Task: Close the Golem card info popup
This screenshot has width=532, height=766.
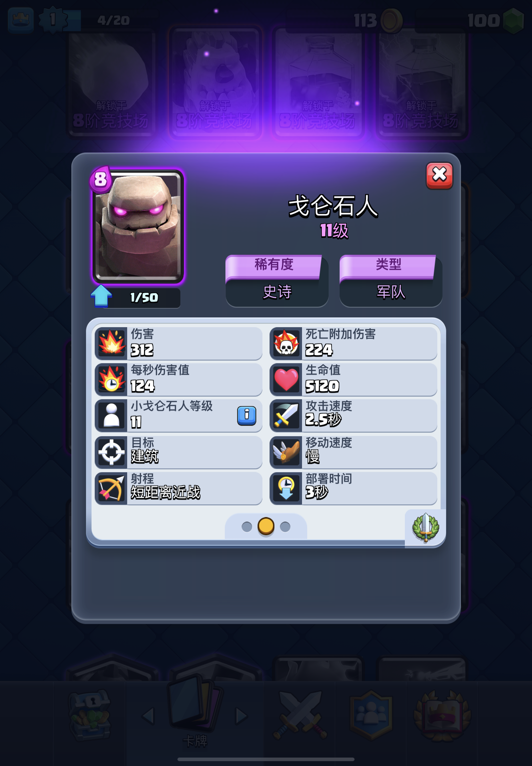Action: tap(439, 175)
